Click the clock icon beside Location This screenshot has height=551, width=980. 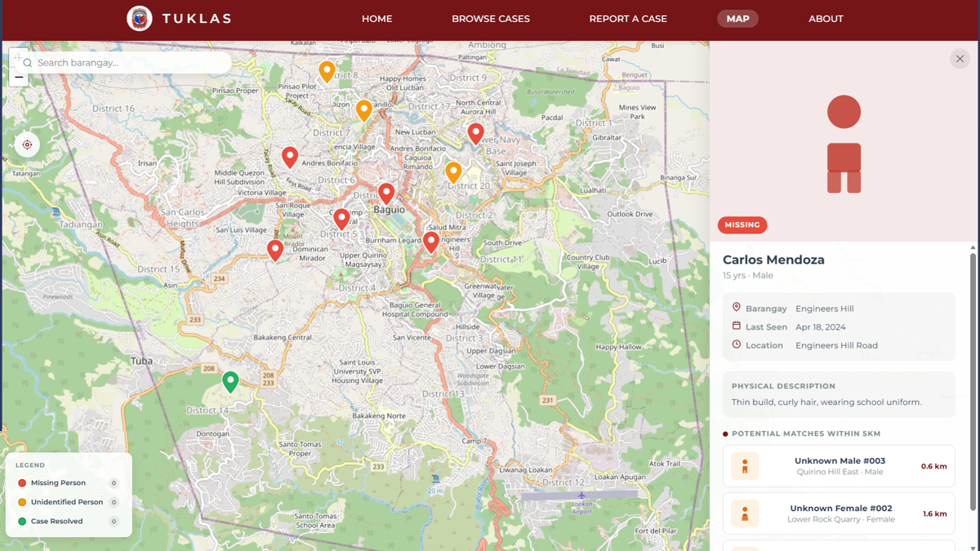pos(736,344)
